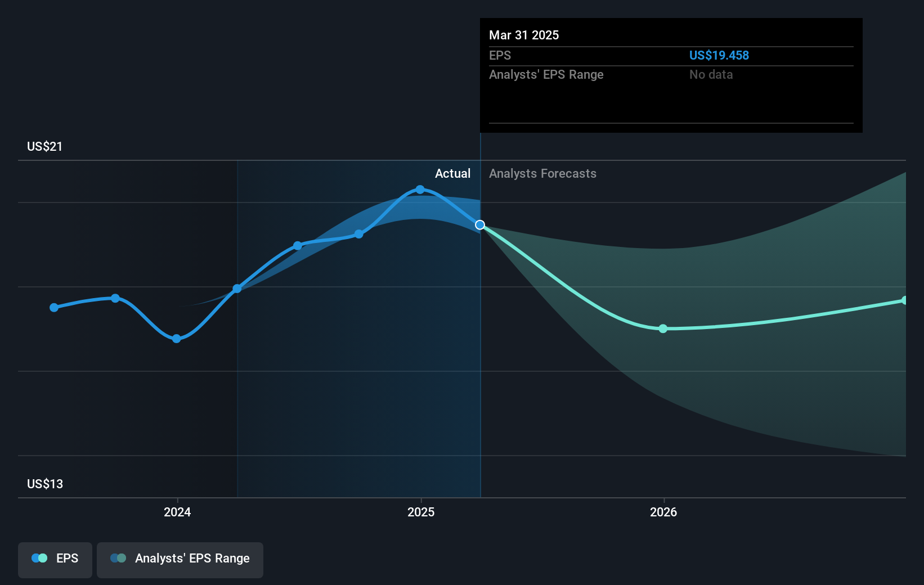Click the Analysts' EPS Range legend dots icon

[x=118, y=558]
